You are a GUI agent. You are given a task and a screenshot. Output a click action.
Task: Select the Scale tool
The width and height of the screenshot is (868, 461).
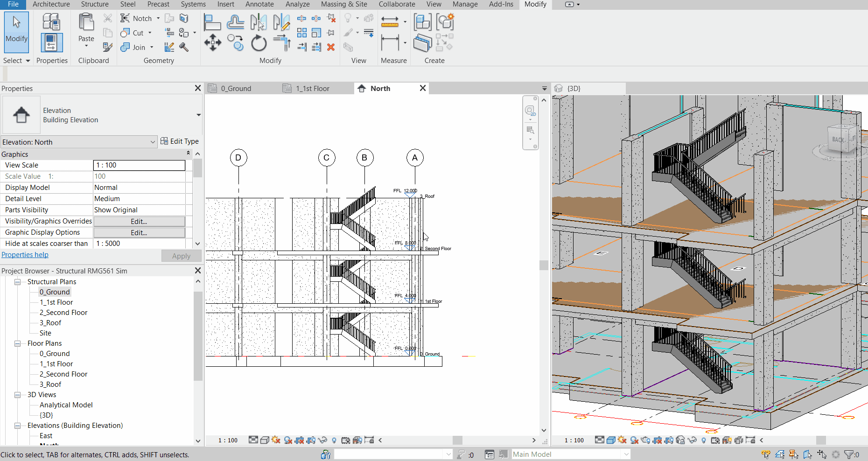coord(316,33)
